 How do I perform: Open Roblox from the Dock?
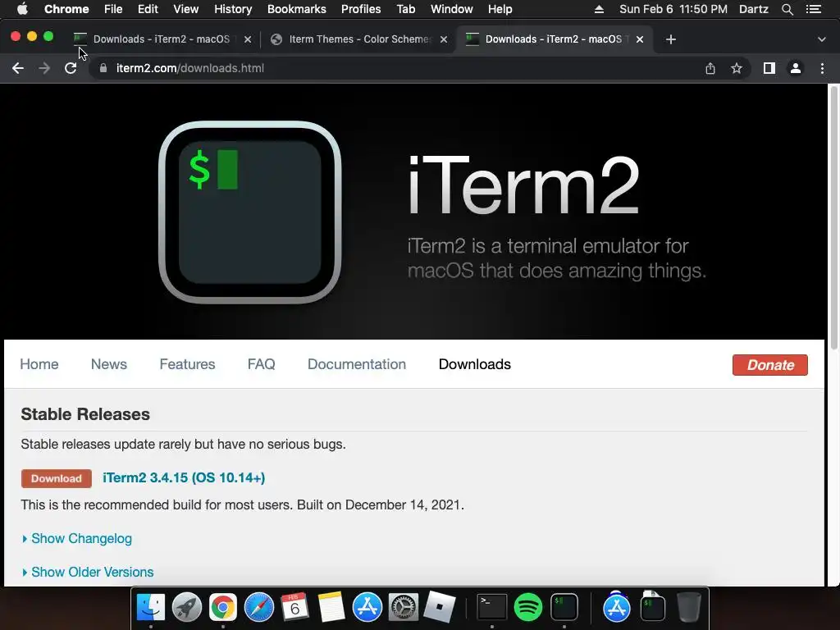click(440, 607)
